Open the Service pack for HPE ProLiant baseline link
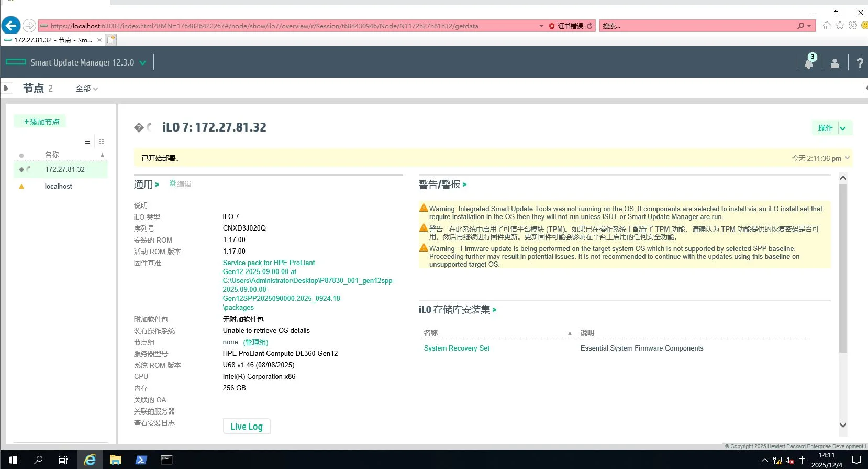The height and width of the screenshot is (469, 868). point(309,285)
